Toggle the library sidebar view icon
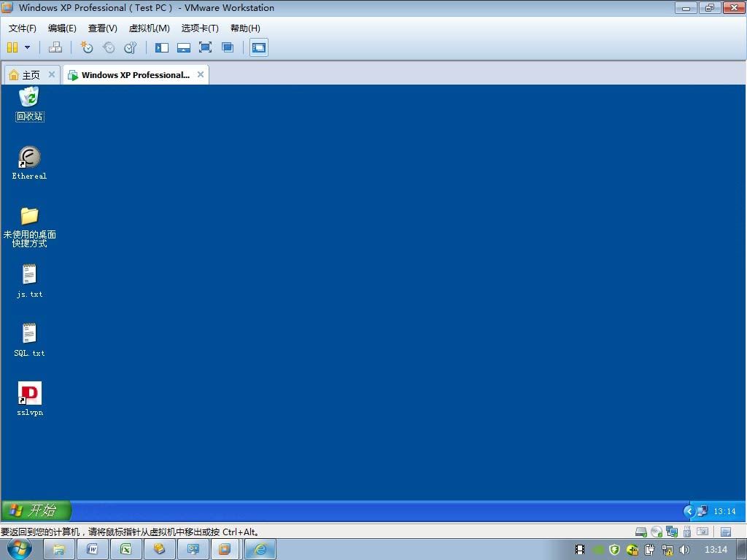Screen dimensions: 747x560 pos(161,47)
